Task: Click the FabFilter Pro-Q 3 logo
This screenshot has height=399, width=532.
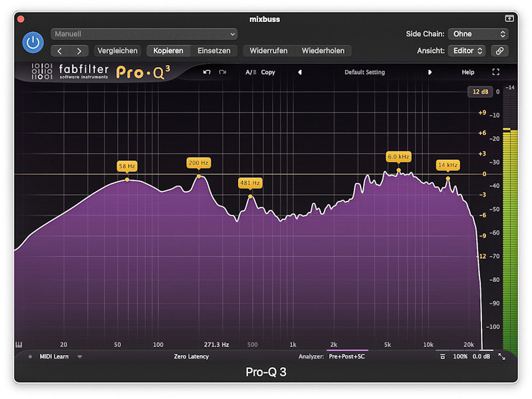Action: 101,72
